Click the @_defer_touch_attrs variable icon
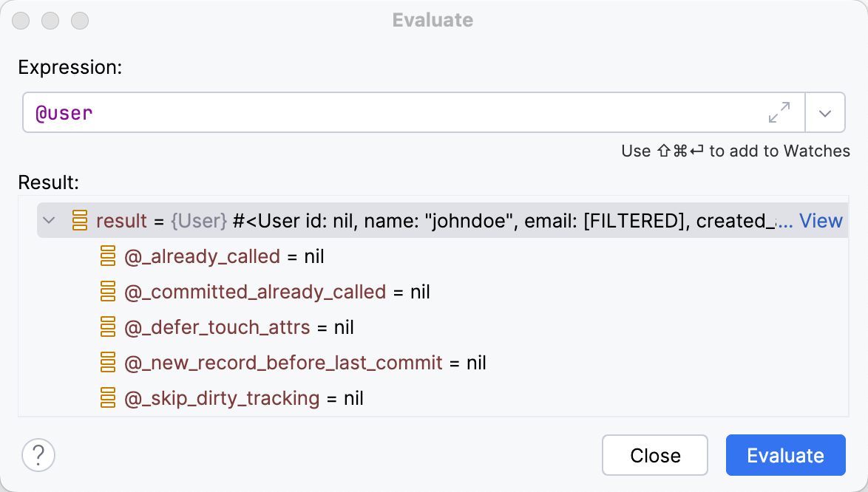Viewport: 868px width, 492px height. tap(109, 327)
